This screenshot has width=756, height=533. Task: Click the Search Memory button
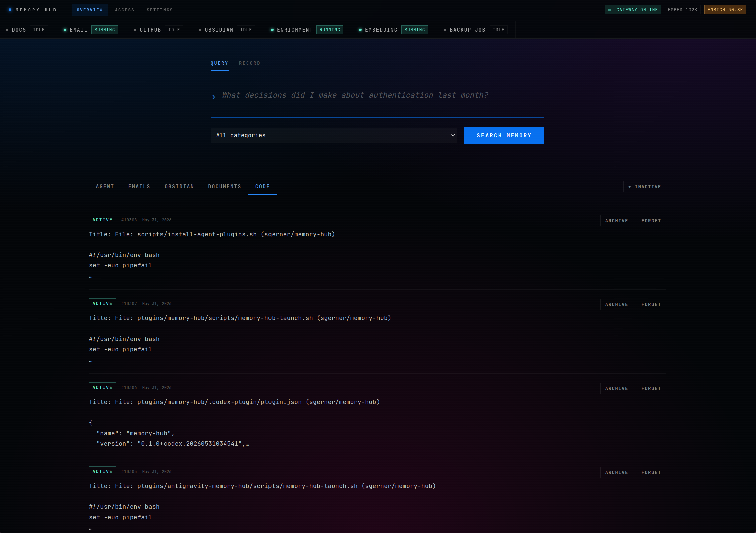click(504, 135)
